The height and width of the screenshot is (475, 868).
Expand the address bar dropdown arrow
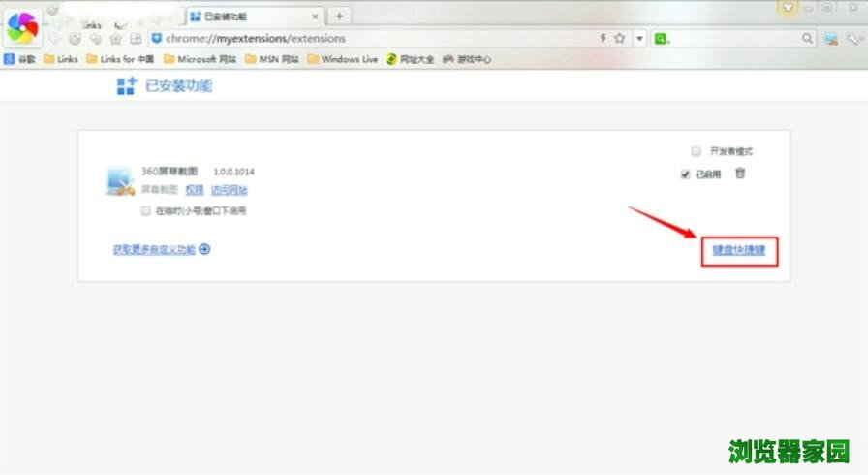[640, 38]
